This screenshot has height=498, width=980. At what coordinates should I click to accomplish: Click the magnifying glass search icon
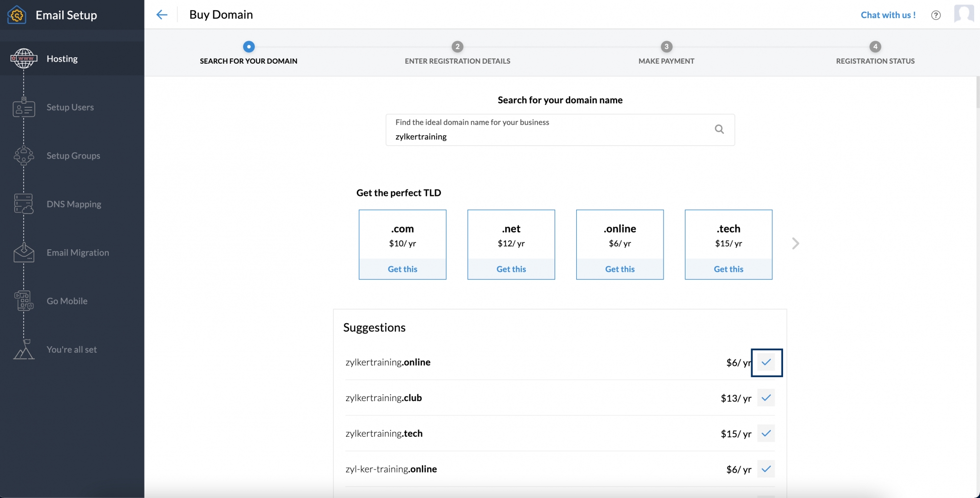[x=719, y=129]
